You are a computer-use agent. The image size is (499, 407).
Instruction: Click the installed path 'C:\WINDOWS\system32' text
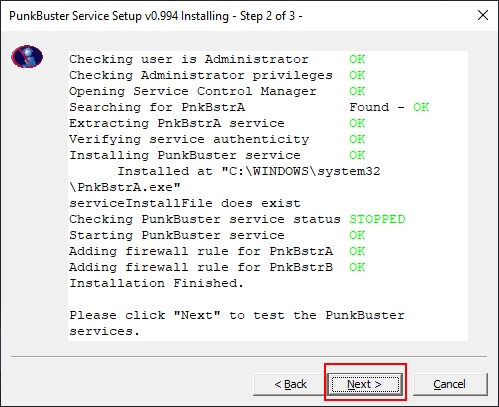(305, 171)
